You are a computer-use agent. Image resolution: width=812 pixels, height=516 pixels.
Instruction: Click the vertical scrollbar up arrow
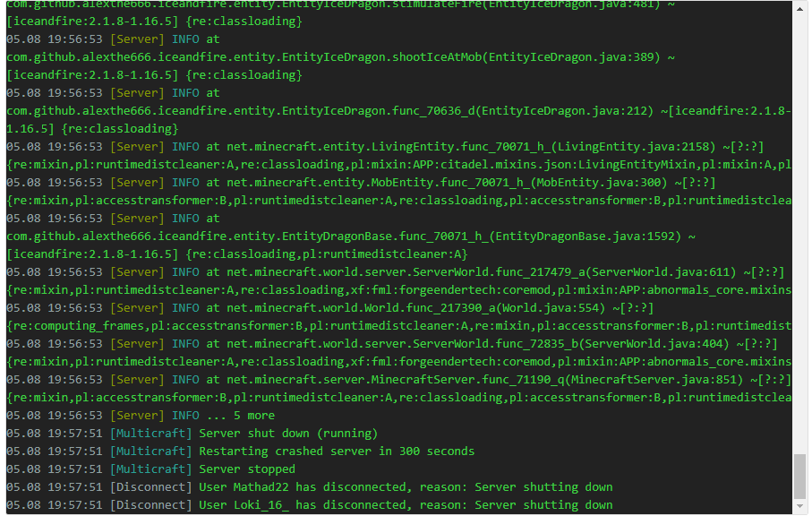[x=799, y=11]
